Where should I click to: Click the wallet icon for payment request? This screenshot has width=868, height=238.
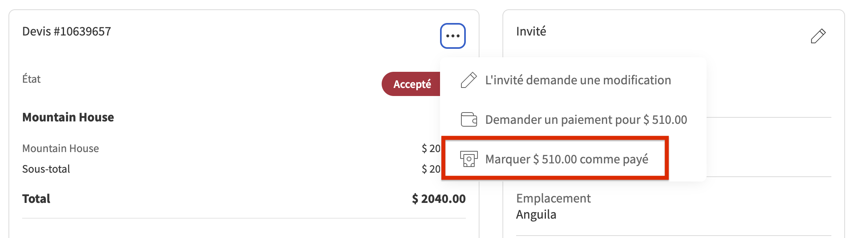(x=469, y=119)
